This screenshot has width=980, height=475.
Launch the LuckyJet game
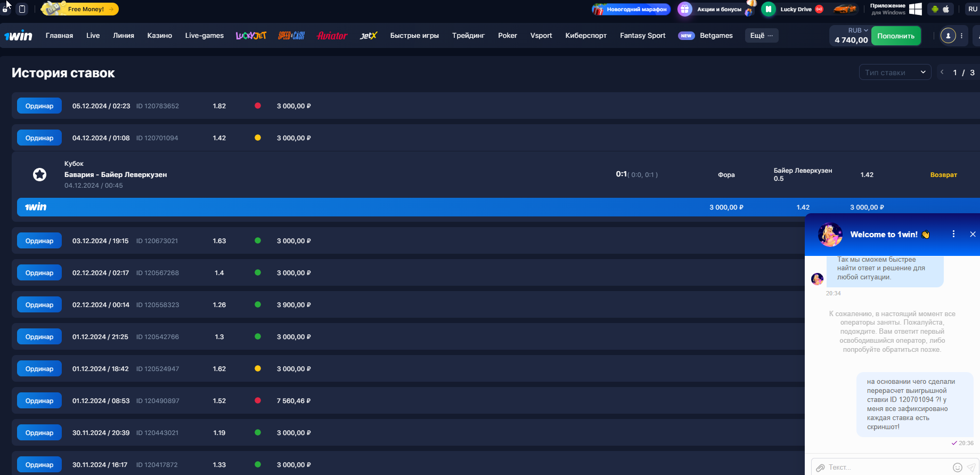251,36
